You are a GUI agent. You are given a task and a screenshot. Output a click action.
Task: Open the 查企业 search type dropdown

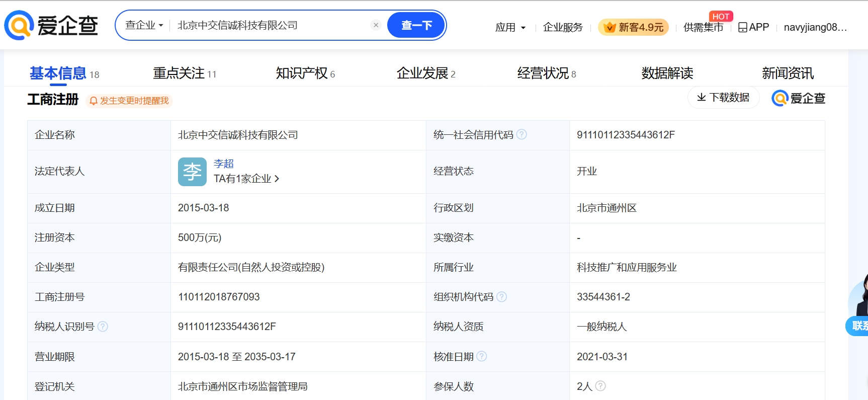point(144,25)
